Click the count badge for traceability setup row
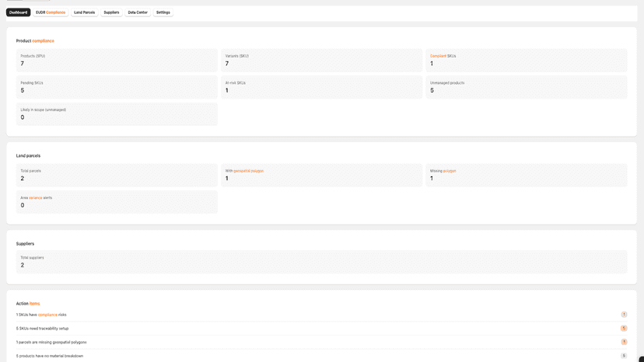The height and width of the screenshot is (362, 644). (x=624, y=328)
